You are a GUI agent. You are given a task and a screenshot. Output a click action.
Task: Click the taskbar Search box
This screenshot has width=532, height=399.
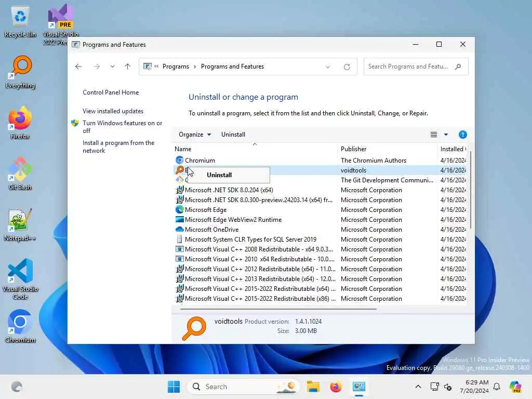[x=244, y=387]
